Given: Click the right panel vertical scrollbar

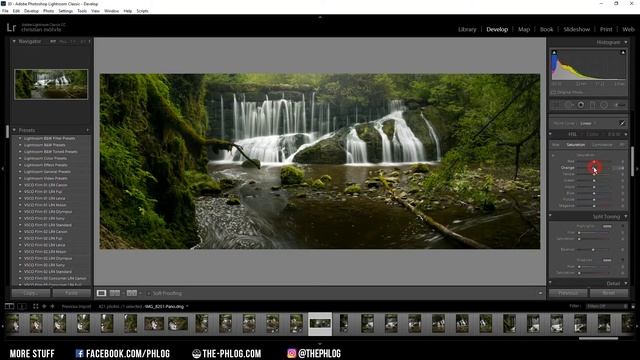Looking at the screenshot, I should coord(633,161).
